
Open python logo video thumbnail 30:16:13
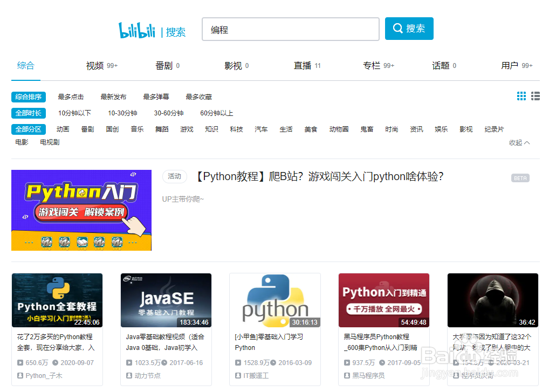275,300
